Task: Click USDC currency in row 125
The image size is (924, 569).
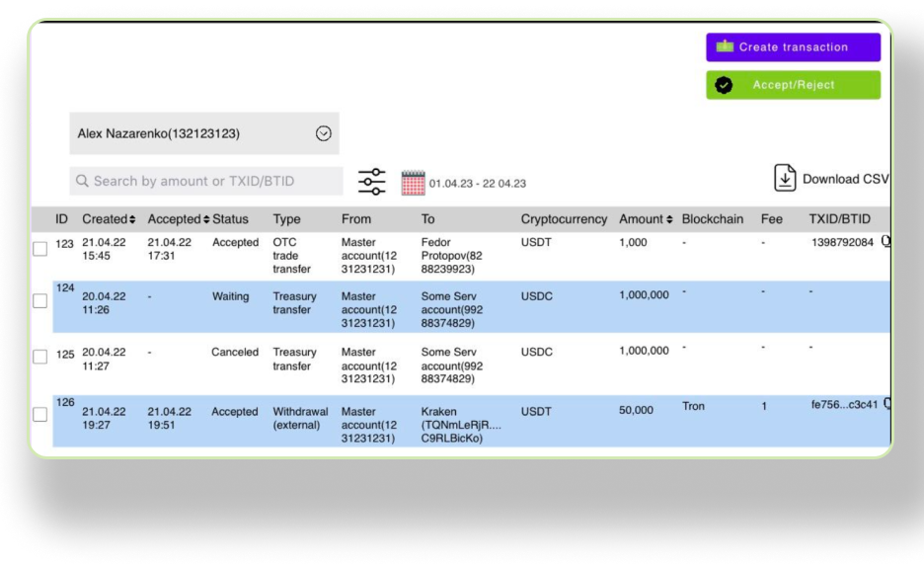Action: pyautogui.click(x=536, y=352)
